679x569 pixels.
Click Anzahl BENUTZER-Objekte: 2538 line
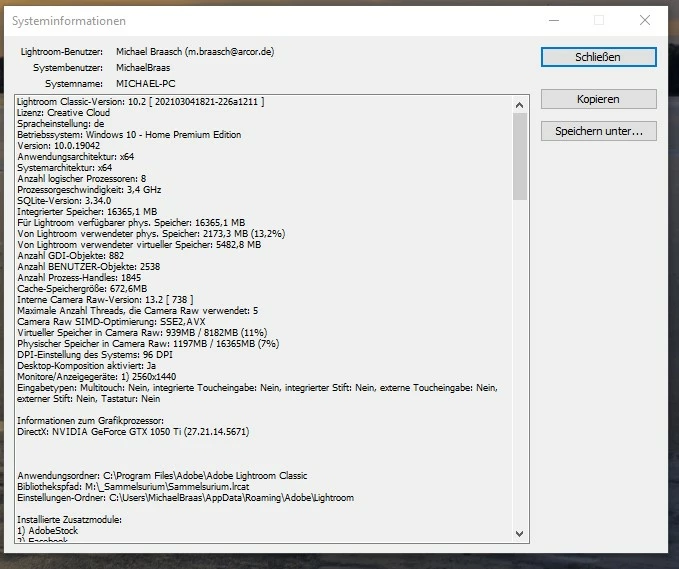point(89,267)
